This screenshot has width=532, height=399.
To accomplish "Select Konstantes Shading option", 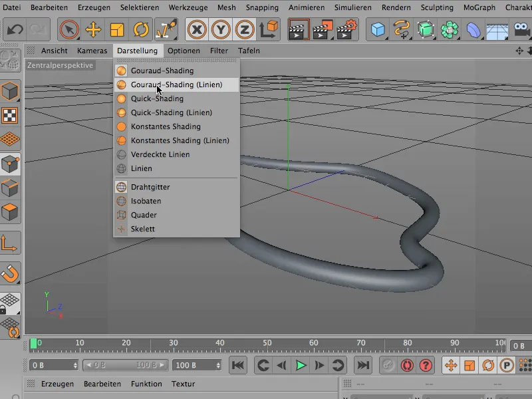I will (x=176, y=126).
